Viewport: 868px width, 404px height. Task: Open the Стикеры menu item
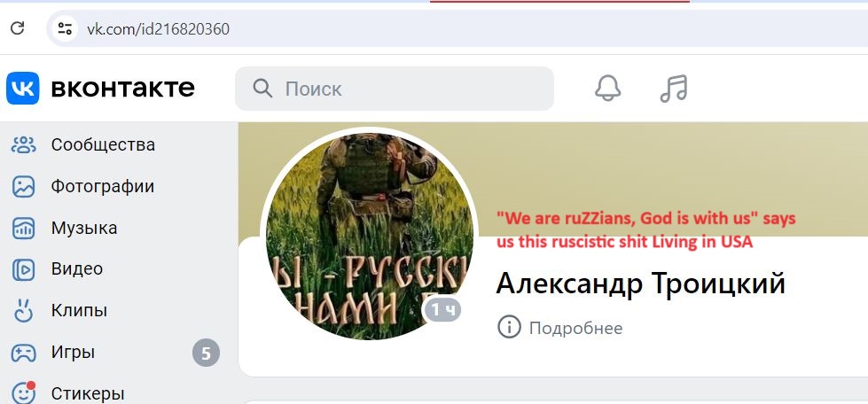click(x=115, y=393)
